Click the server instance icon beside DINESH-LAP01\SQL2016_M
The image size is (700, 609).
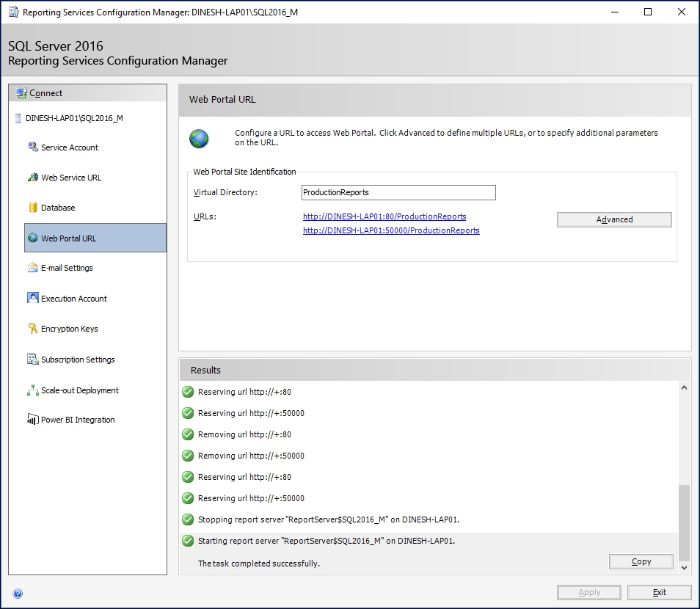[18, 118]
